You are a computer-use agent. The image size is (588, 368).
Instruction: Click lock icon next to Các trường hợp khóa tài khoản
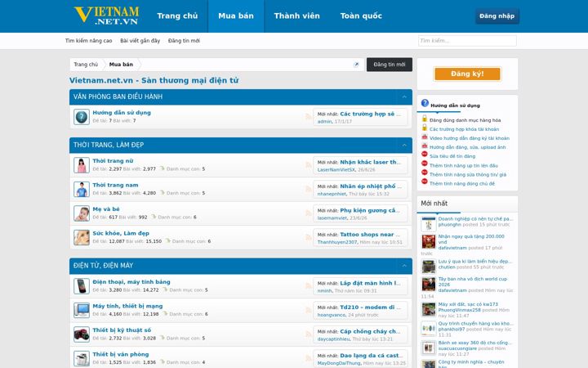(x=425, y=128)
